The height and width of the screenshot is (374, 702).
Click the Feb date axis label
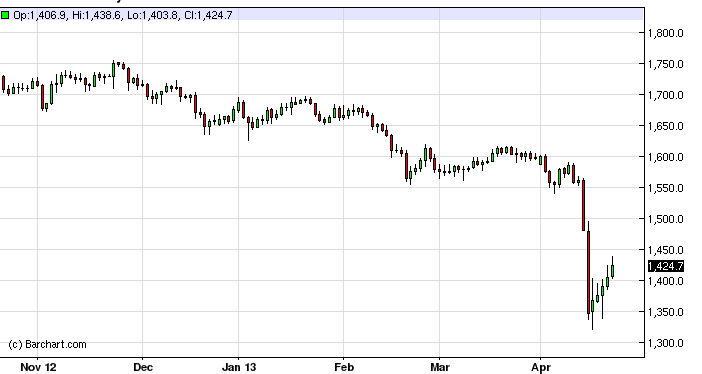[x=344, y=367]
